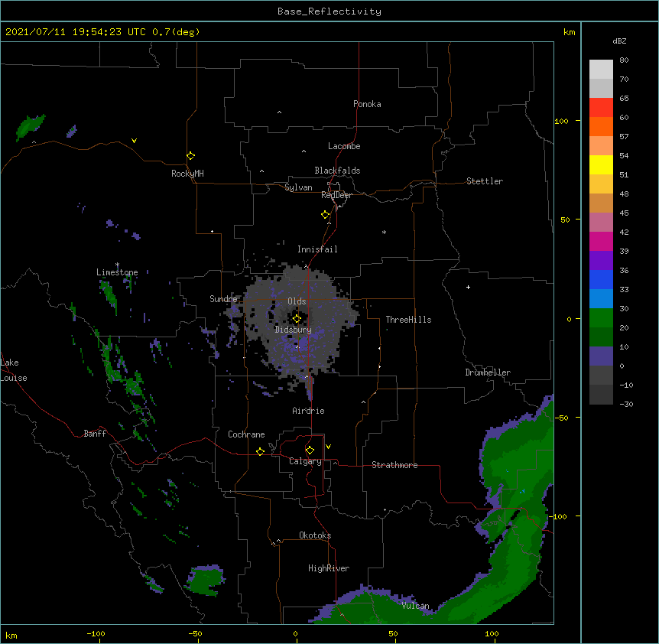Select the 57 value in dBZ legend
The image size is (659, 644).
click(x=624, y=137)
